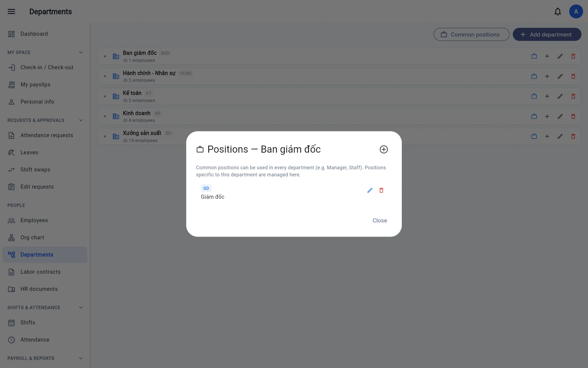588x368 pixels.
Task: Select the Kinh doanh department name
Action: 136,113
